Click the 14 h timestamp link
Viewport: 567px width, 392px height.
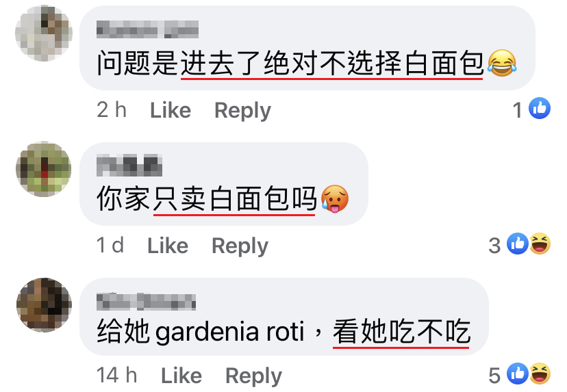[x=117, y=376]
